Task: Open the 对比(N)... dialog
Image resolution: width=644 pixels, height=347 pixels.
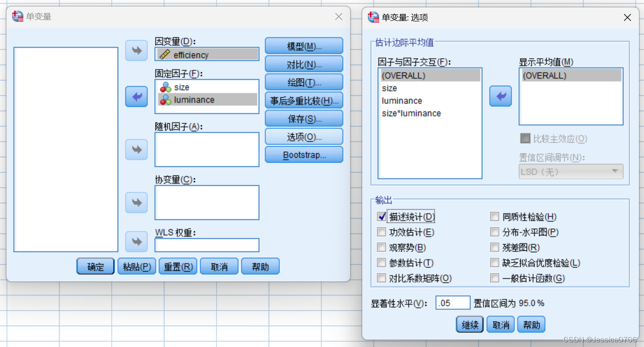Action: (x=304, y=64)
